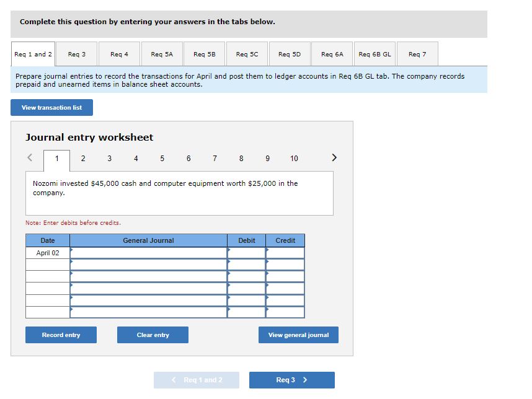Click previous worksheet arrow
Screen dimensions: 532x399
tap(30, 157)
